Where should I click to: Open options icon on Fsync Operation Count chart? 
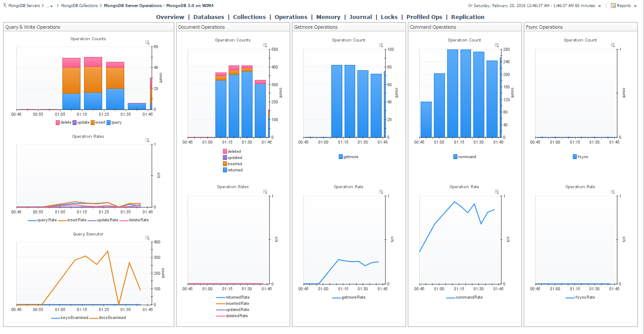point(612,45)
